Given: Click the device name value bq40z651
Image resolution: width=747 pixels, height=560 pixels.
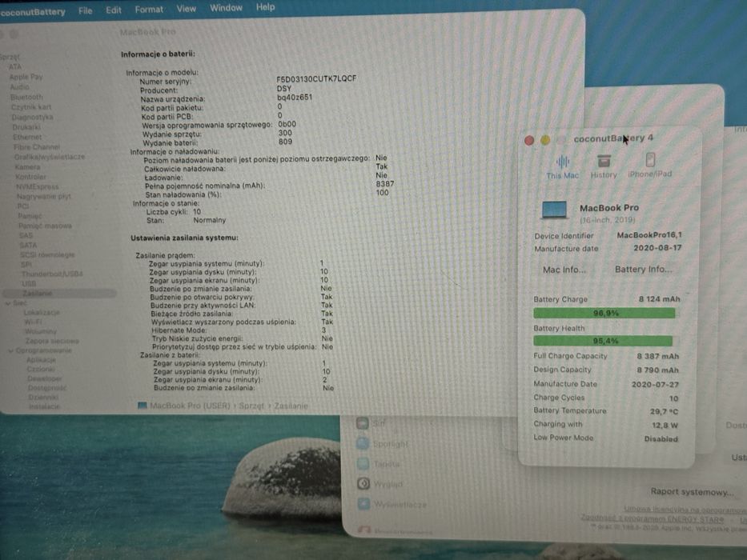Looking at the screenshot, I should point(295,97).
